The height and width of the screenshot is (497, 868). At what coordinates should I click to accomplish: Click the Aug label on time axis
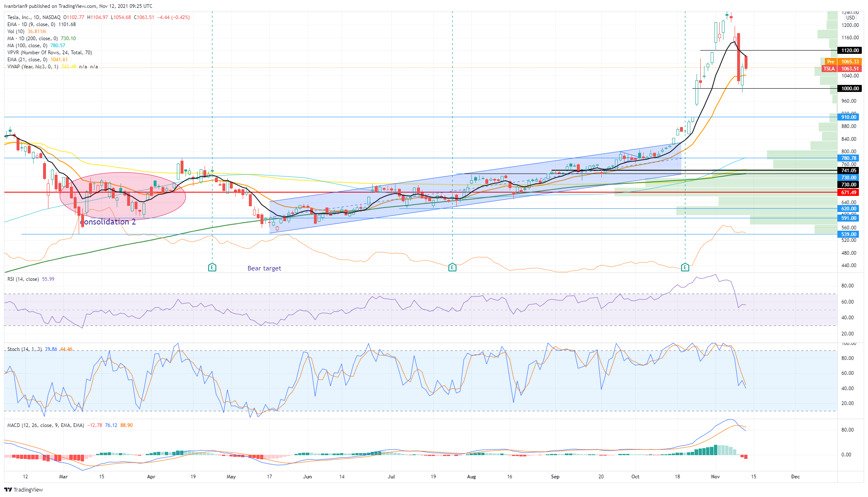(x=471, y=477)
